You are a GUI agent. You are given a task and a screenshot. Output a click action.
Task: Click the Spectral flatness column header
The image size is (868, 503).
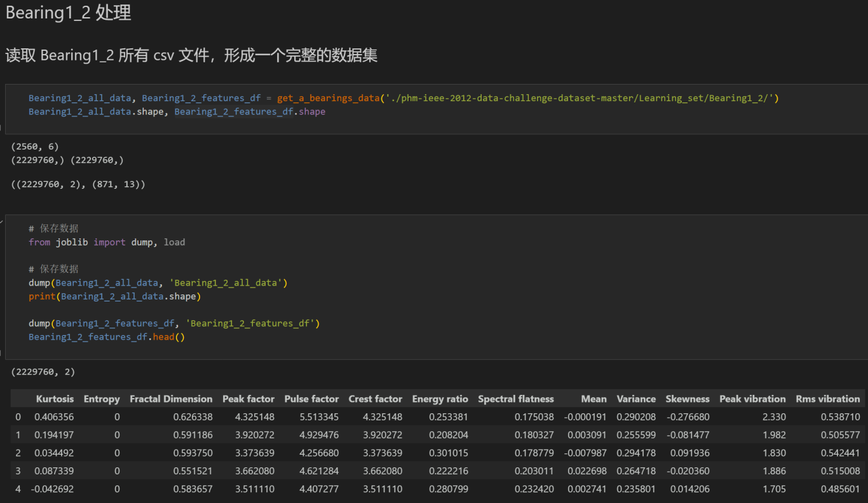(515, 399)
